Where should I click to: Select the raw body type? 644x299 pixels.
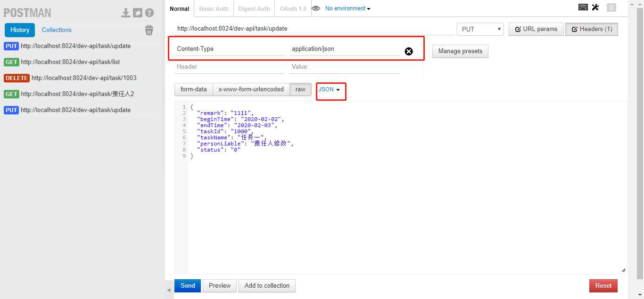[x=300, y=89]
